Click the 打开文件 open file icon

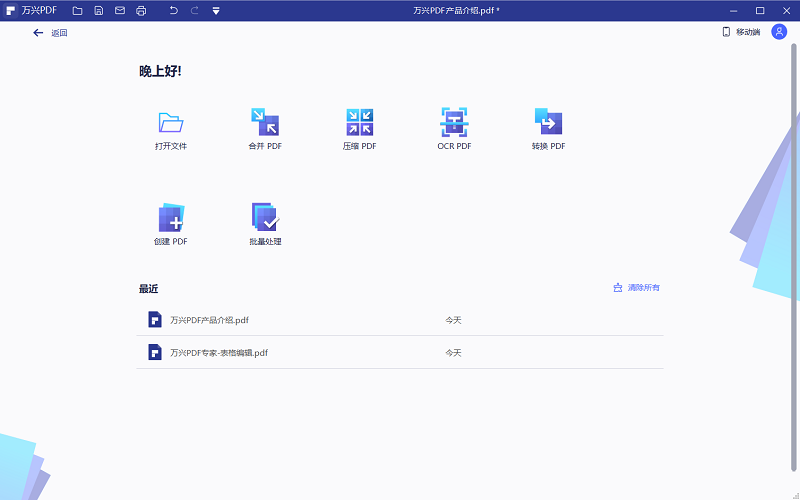point(171,123)
